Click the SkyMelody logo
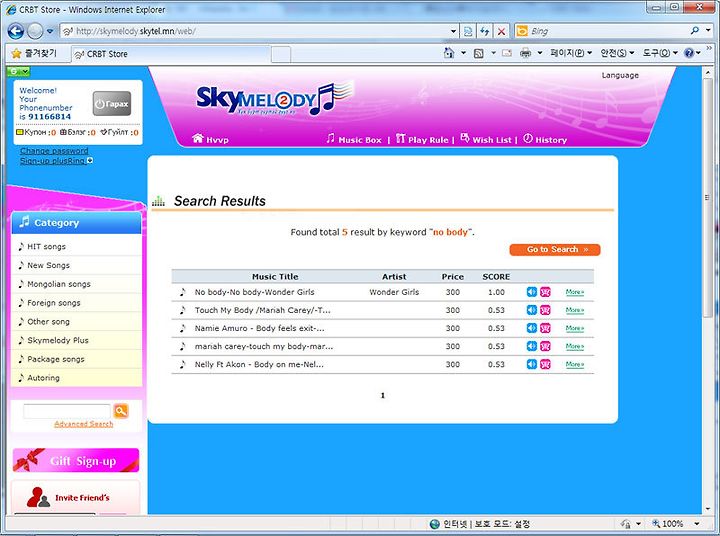 point(275,99)
